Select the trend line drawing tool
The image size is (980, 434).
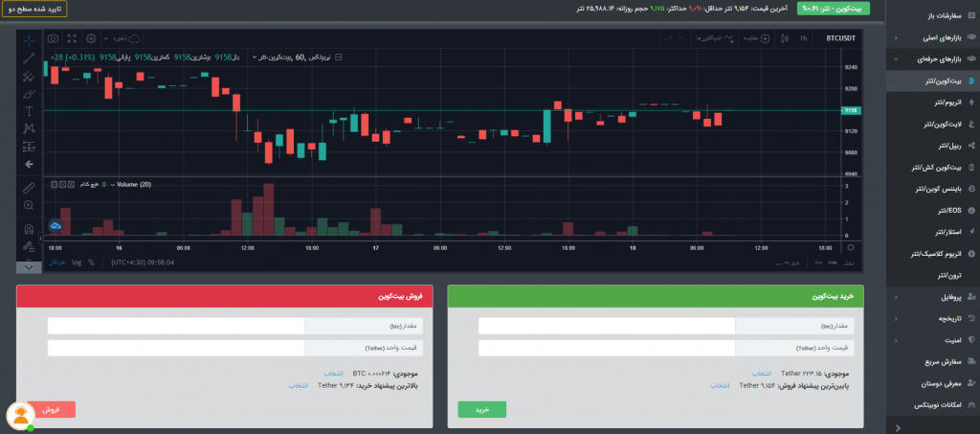pos(29,59)
